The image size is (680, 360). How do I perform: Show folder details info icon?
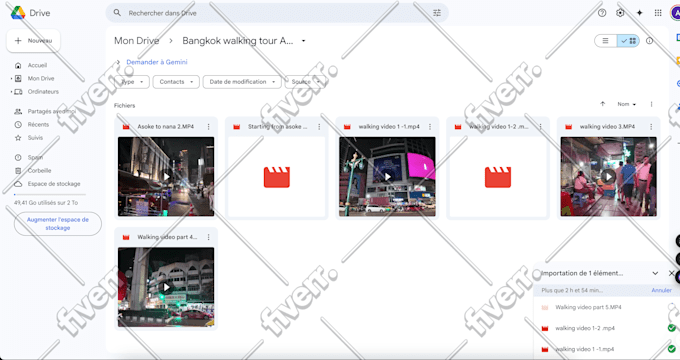tap(649, 41)
